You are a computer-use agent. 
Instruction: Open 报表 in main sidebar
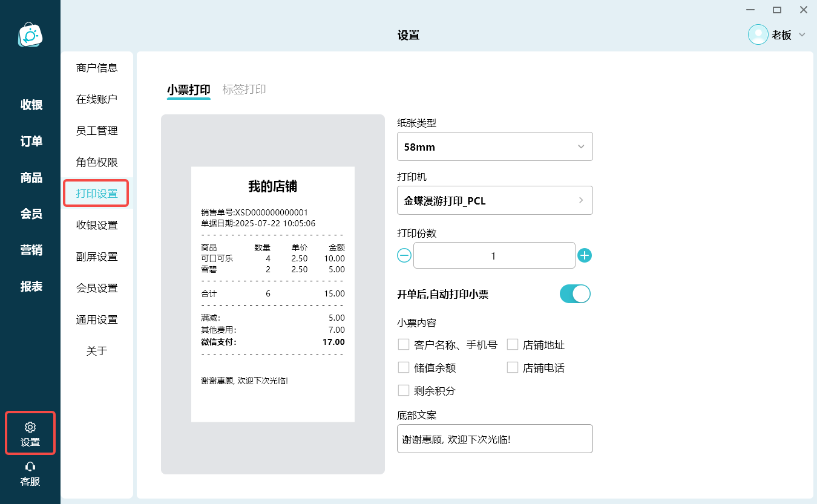[x=31, y=286]
